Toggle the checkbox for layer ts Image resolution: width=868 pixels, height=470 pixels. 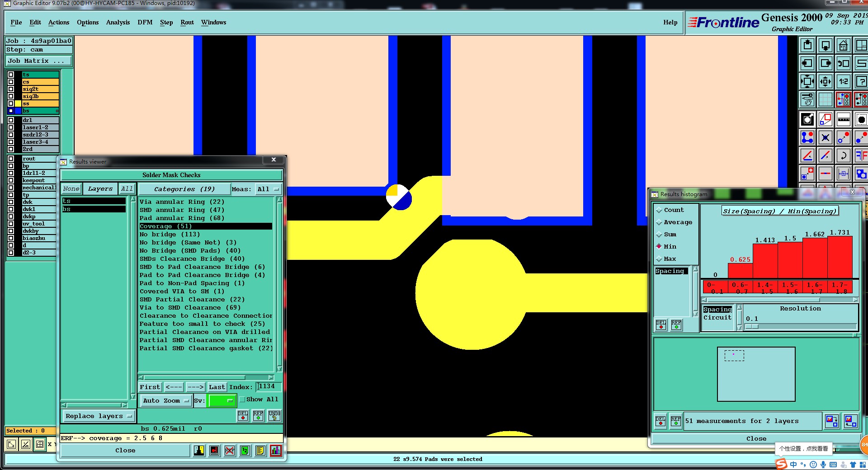click(x=11, y=75)
